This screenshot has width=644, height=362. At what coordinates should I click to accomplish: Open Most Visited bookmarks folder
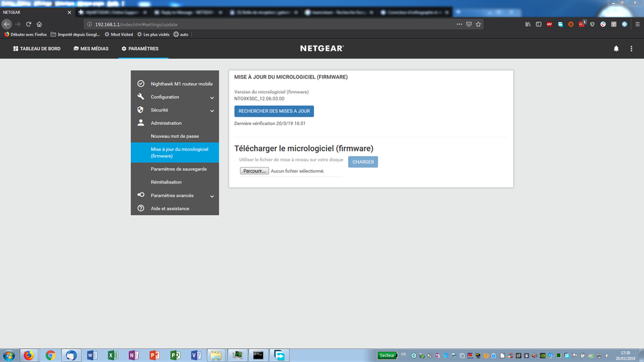click(x=119, y=35)
